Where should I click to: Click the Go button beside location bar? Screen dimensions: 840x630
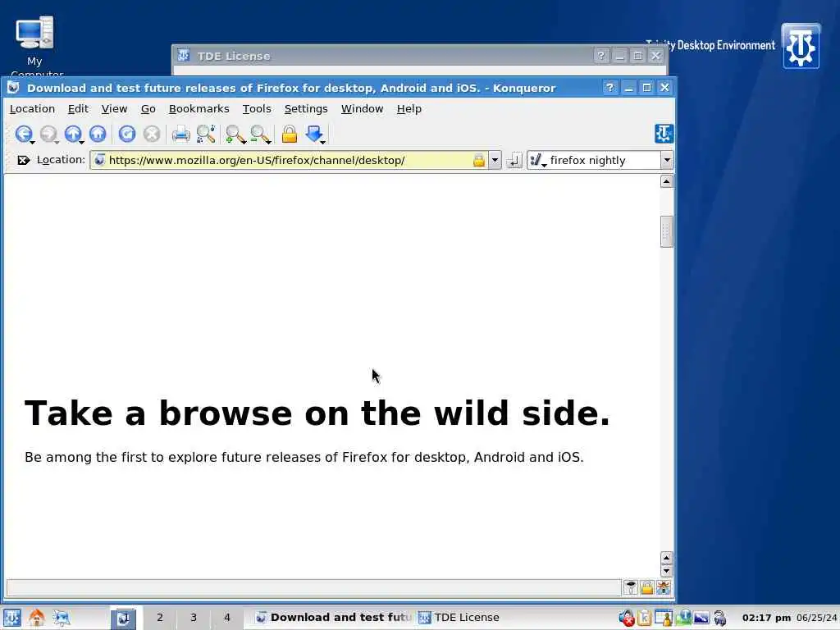tap(514, 160)
